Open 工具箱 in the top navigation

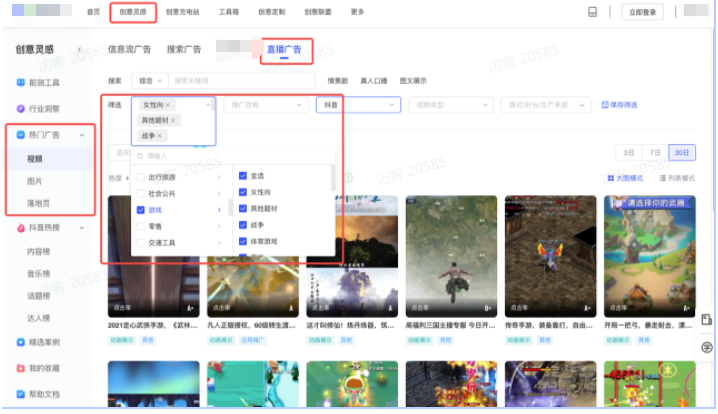coord(228,12)
